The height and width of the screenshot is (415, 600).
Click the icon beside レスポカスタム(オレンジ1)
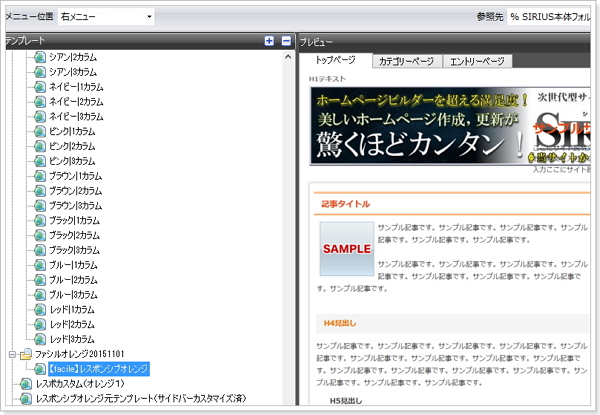26,384
